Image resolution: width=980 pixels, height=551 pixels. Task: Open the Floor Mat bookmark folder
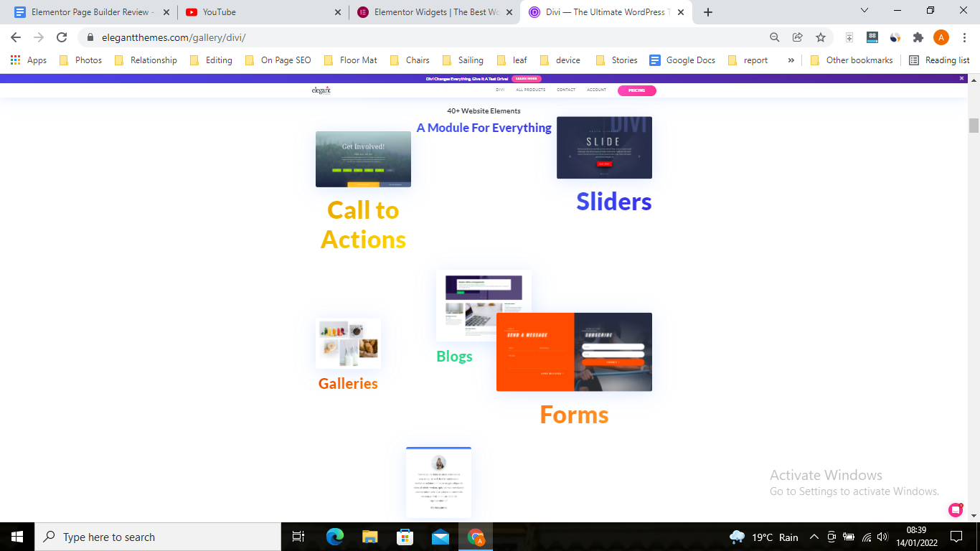click(350, 60)
